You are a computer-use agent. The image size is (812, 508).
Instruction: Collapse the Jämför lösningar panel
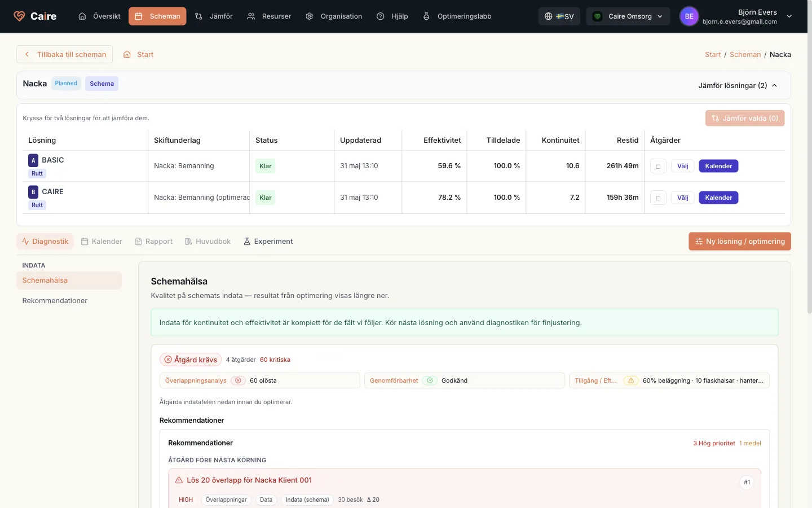click(738, 86)
